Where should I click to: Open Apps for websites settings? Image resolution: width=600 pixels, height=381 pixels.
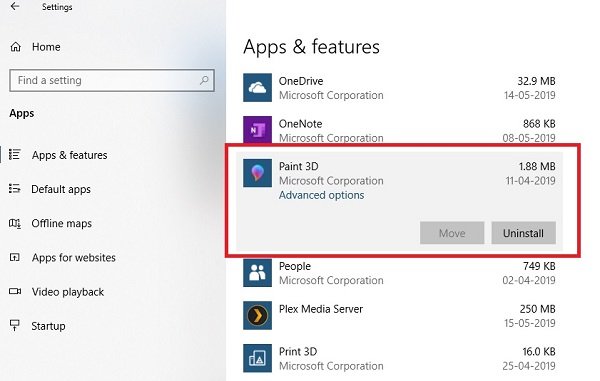[x=73, y=257]
